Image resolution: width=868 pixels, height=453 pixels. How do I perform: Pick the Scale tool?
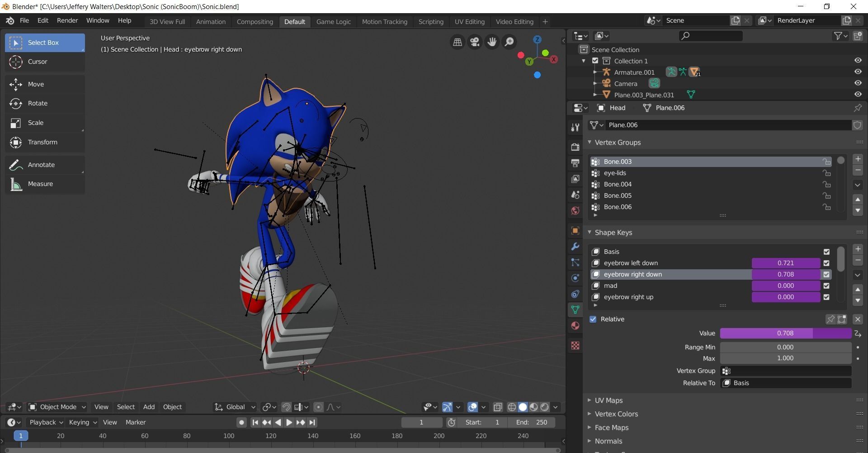45,123
